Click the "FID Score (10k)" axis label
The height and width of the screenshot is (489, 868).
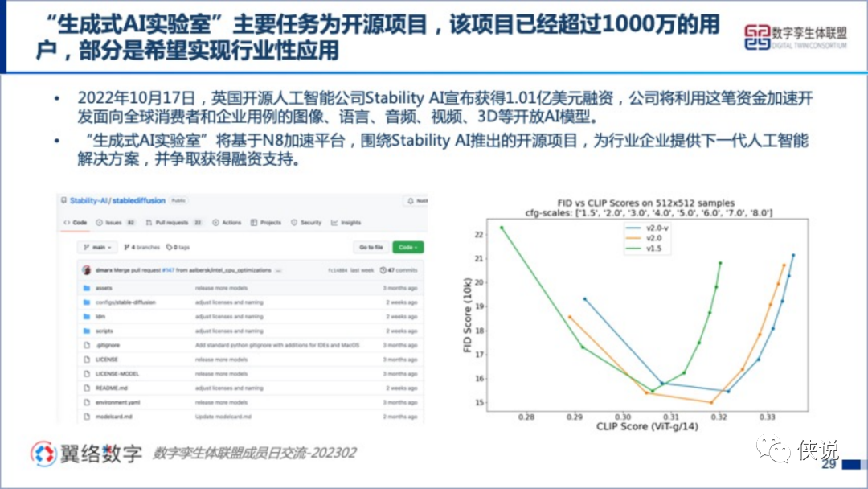(467, 315)
